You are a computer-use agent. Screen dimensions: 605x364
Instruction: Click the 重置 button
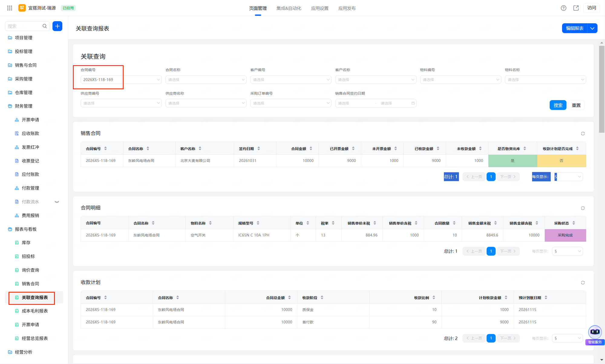576,105
